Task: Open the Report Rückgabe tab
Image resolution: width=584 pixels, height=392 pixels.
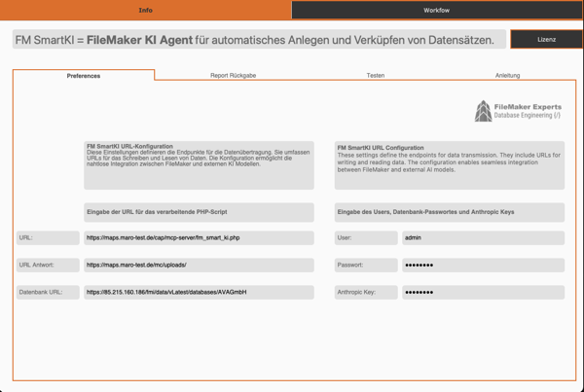Action: coord(233,75)
